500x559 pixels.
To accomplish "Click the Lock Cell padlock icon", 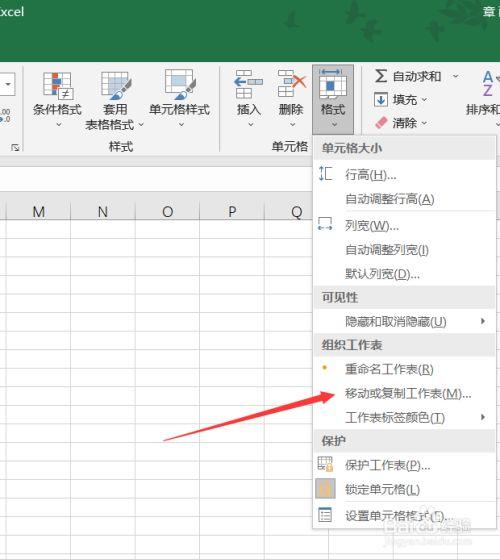I will (325, 488).
